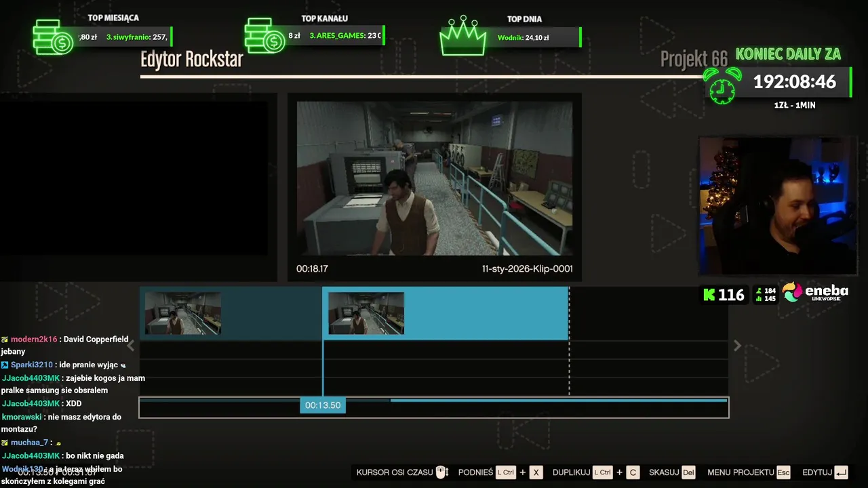Viewport: 868px width, 488px height.
Task: Click the L Ctrl key next to PODNIEŚ
Action: click(506, 472)
